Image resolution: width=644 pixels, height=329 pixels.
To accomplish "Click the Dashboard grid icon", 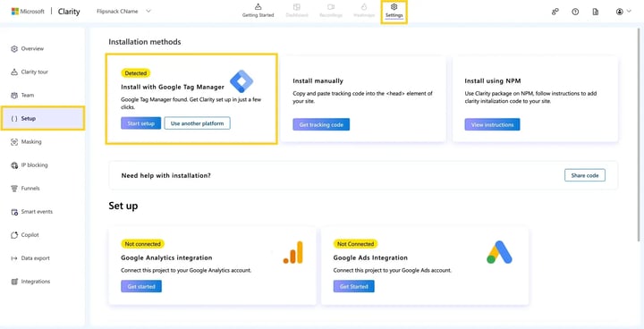I will point(297,6).
